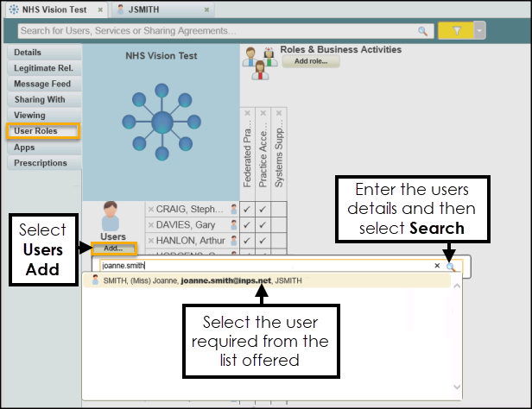Image resolution: width=532 pixels, height=409 pixels.
Task: Toggle Practice Access role for DAVIES, Gary
Action: coord(263,224)
